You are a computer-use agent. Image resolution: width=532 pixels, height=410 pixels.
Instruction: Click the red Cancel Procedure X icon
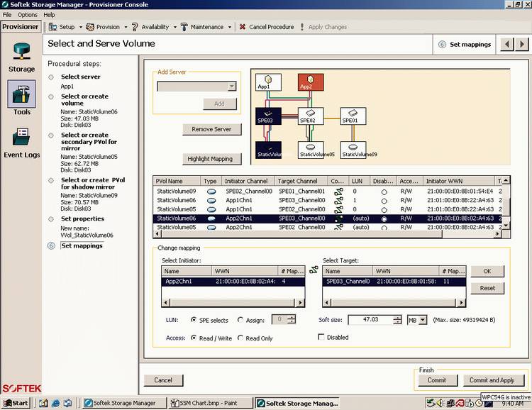click(x=243, y=27)
